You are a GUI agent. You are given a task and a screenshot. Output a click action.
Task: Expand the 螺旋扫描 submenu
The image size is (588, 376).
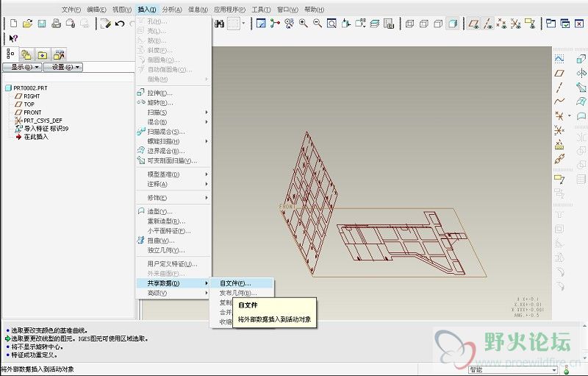tap(173, 141)
